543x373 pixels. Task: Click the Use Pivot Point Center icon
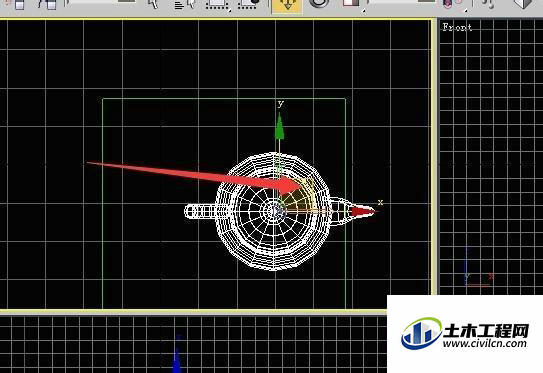pyautogui.click(x=452, y=4)
